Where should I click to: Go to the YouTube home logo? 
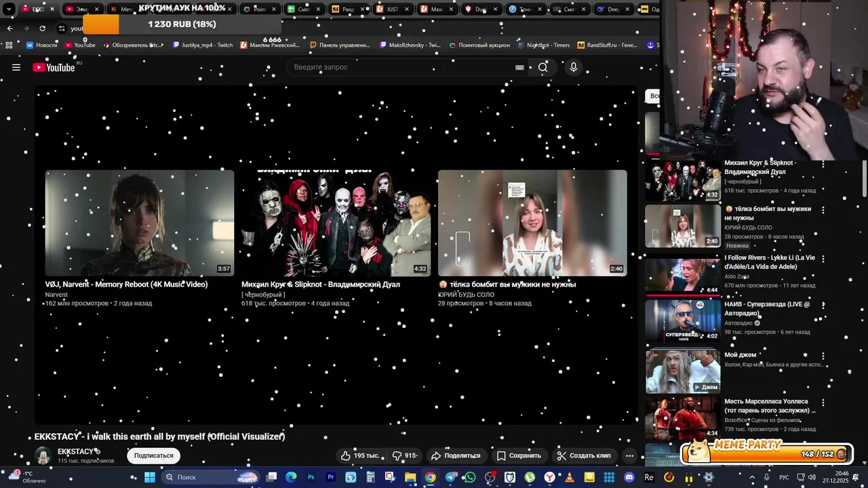(x=54, y=67)
